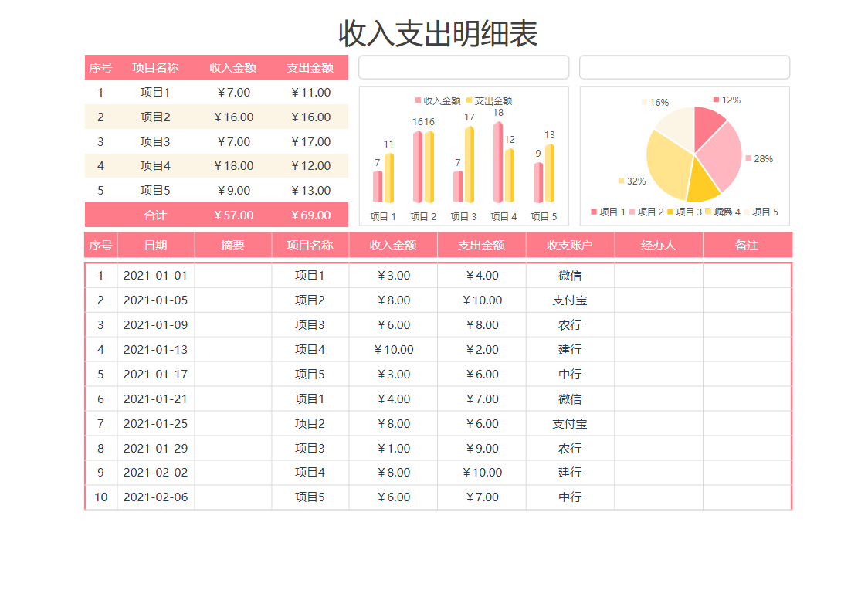Select empty 摘要 cell in 2021-01-01 row
868x614 pixels.
(233, 276)
